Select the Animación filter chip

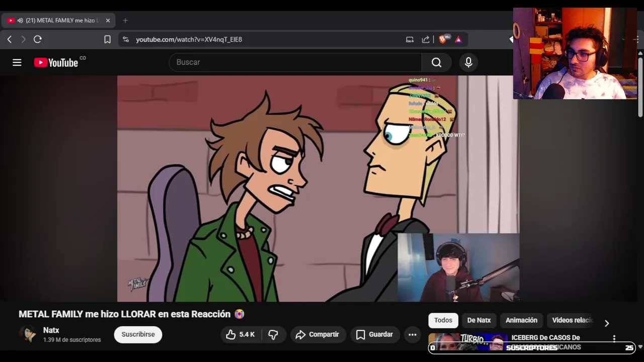521,320
